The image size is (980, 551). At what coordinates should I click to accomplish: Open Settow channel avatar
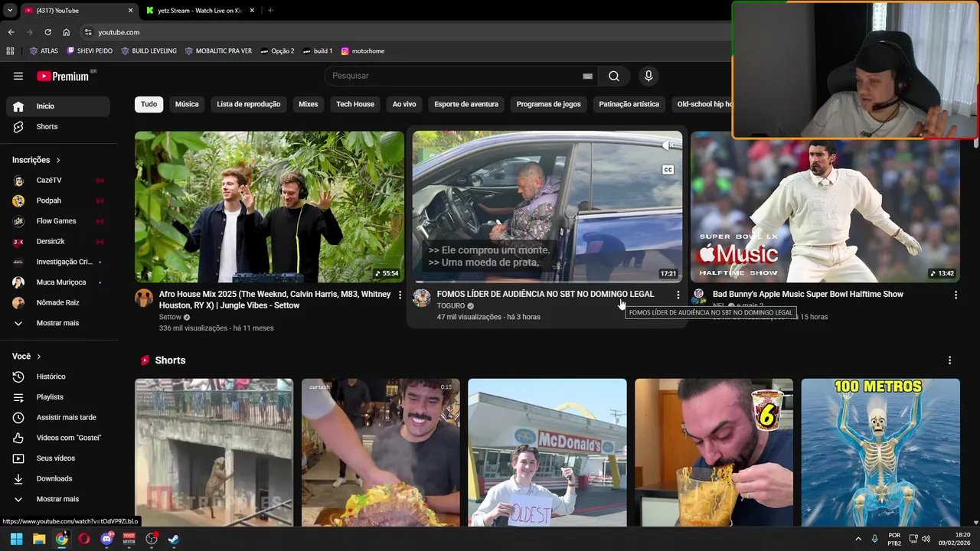click(144, 298)
